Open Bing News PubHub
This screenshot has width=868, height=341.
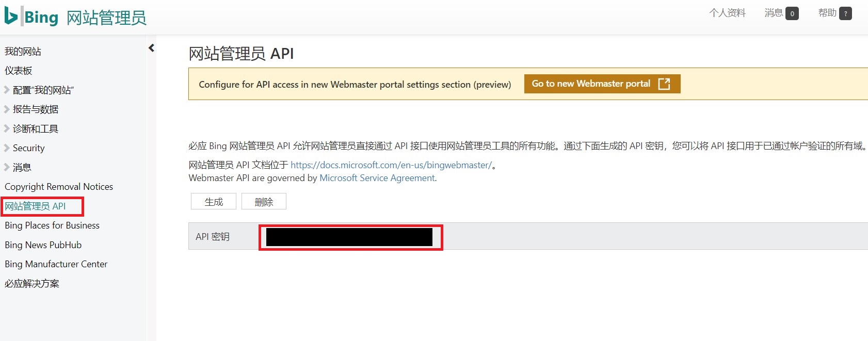coord(43,245)
